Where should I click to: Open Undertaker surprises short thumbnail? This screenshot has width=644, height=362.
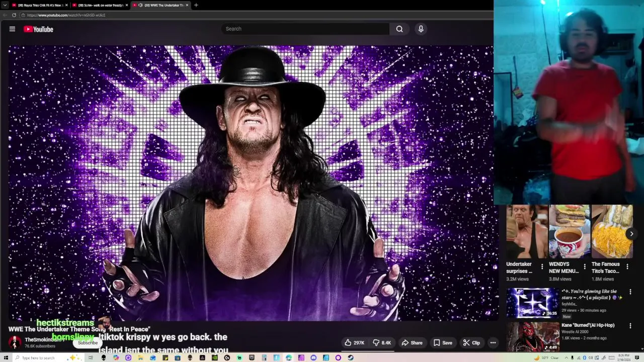(527, 232)
